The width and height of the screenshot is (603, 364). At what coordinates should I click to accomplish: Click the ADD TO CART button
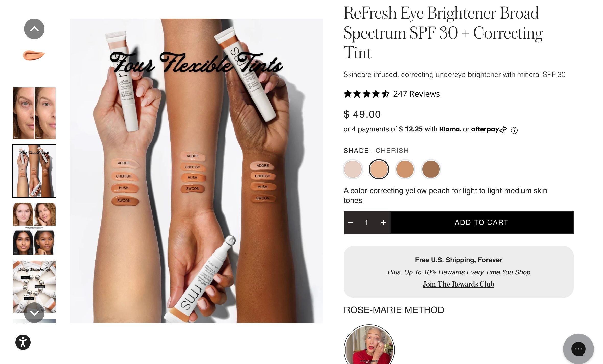click(x=482, y=223)
